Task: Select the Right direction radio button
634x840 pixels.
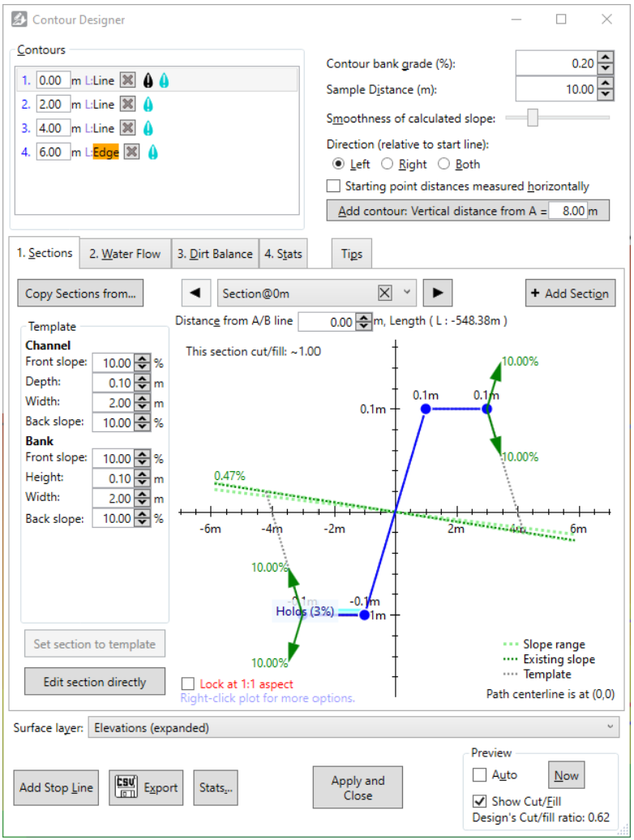Action: [388, 164]
